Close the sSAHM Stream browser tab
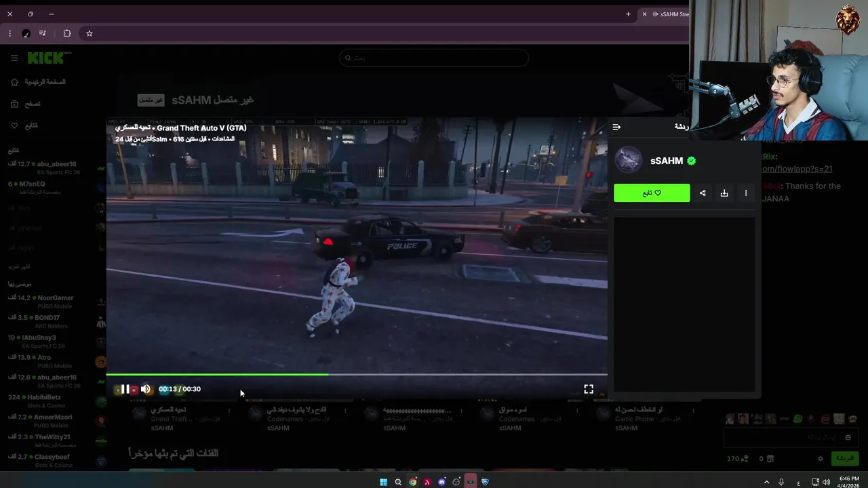The width and height of the screenshot is (868, 488). coord(644,14)
